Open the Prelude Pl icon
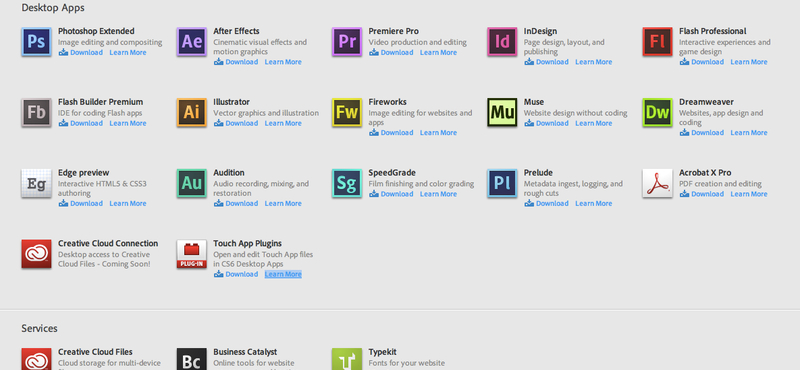Screen dimensions: 800x370 click(x=502, y=183)
